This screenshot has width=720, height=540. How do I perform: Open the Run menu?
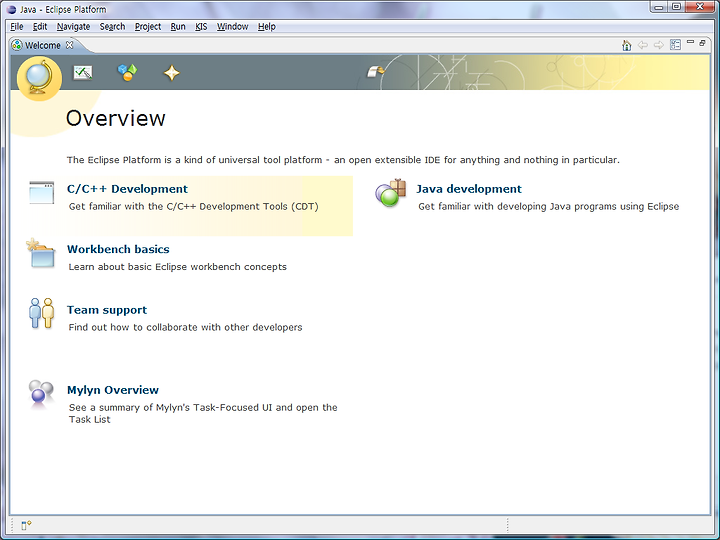coord(178,27)
